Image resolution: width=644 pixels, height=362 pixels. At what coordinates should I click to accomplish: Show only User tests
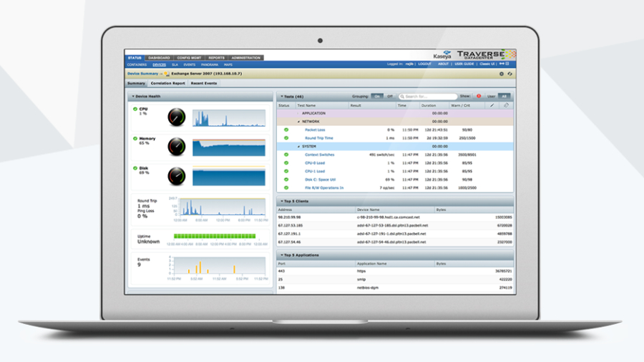point(491,97)
